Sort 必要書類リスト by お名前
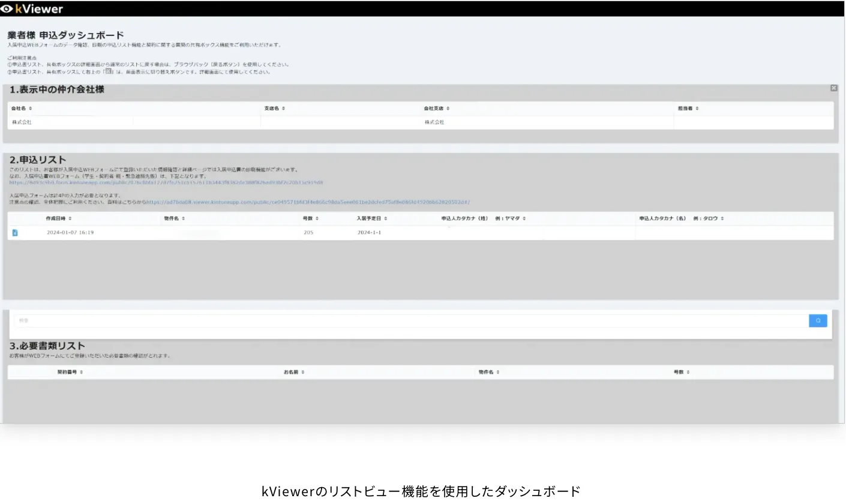846x504 pixels. tap(294, 372)
